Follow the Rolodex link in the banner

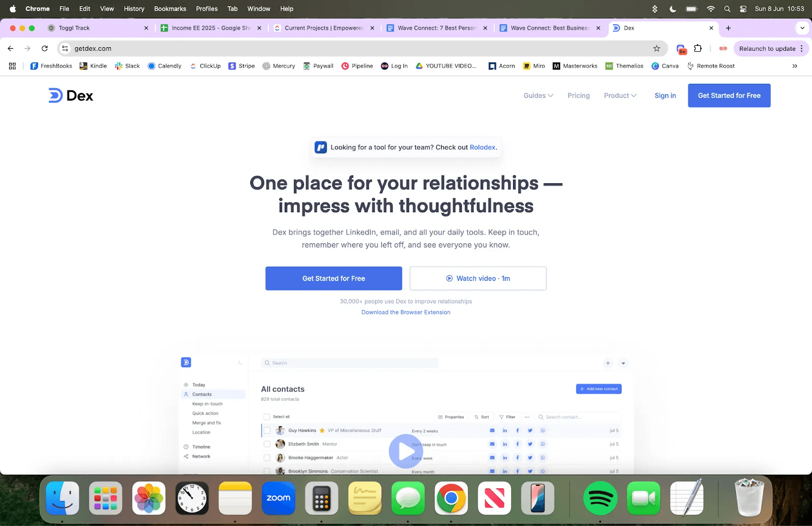coord(482,147)
